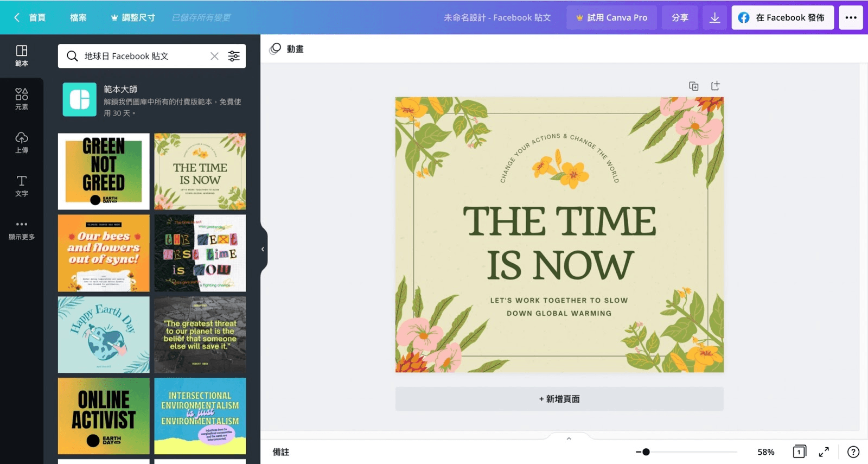
Task: Click the + 新增頁面 add page button
Action: pyautogui.click(x=559, y=399)
